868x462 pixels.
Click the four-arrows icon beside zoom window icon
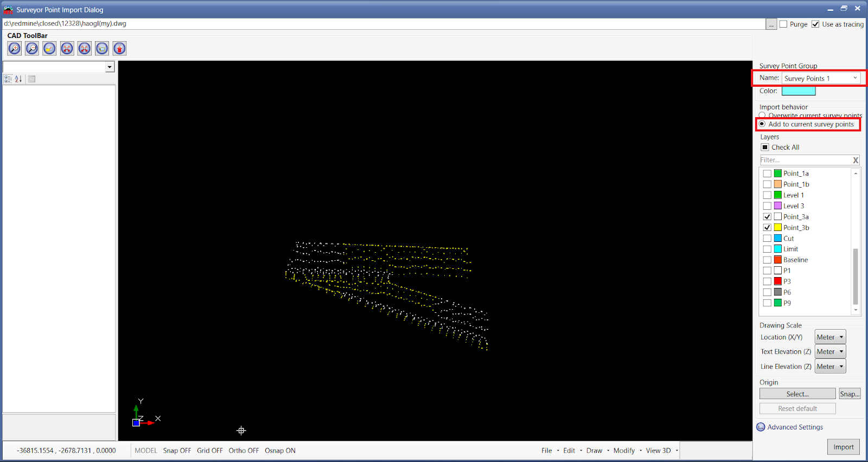67,48
